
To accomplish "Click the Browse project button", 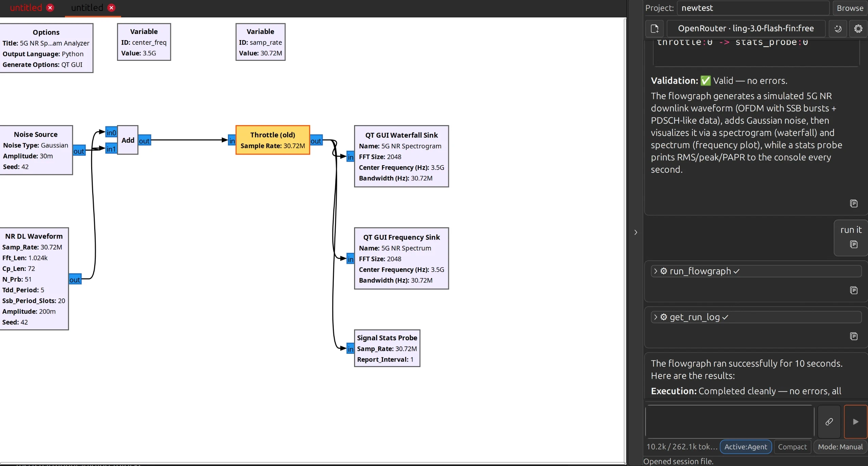I will (x=850, y=8).
